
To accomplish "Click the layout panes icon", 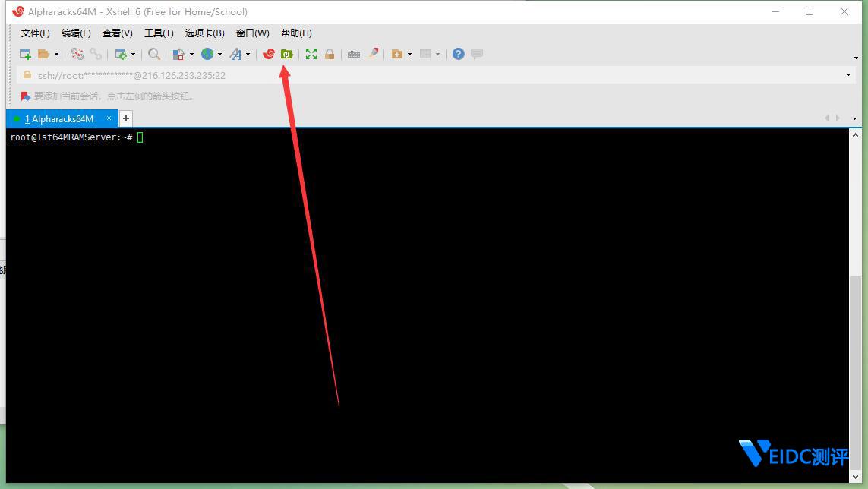I will click(425, 54).
